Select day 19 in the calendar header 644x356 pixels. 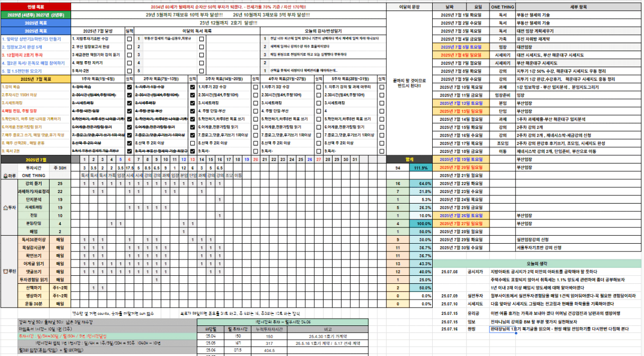(x=246, y=159)
